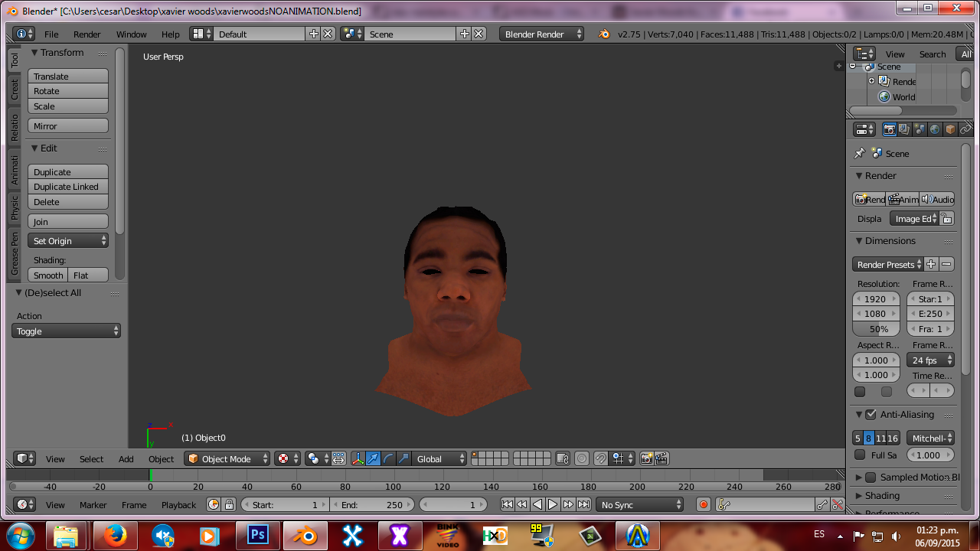The width and height of the screenshot is (980, 551).
Task: Toggle lock interface next to Image Editor
Action: (947, 219)
